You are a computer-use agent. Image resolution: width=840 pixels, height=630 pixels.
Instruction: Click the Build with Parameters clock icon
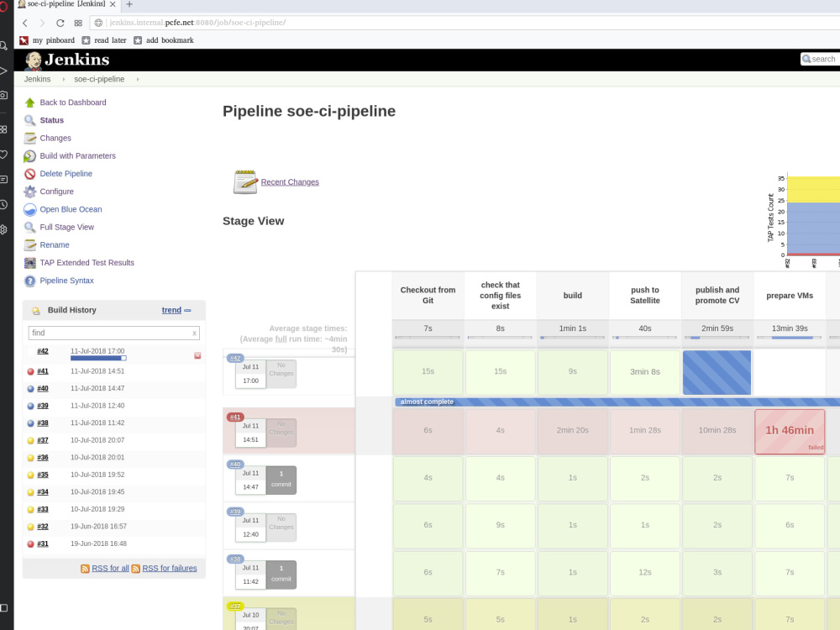click(30, 156)
